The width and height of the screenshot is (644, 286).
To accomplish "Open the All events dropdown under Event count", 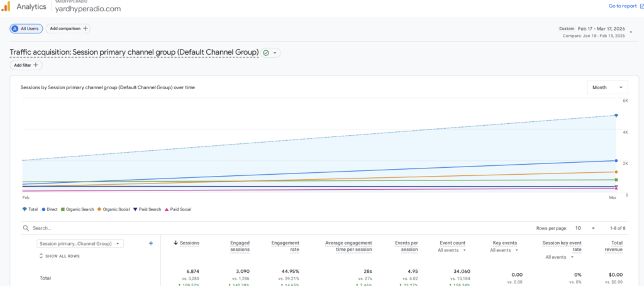I will tap(453, 250).
